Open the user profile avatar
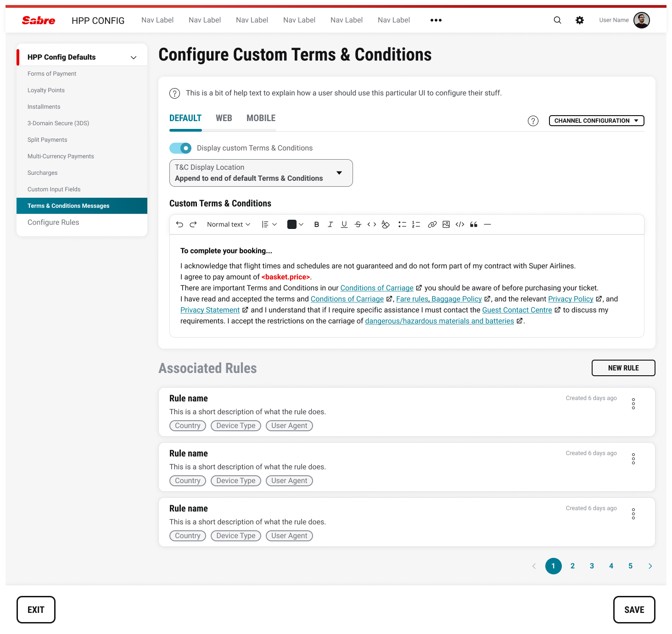 pyautogui.click(x=642, y=20)
